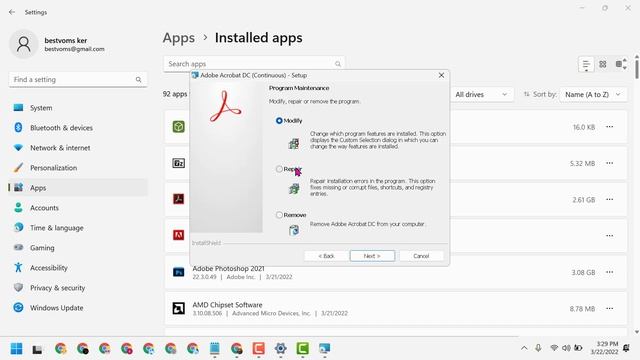The image size is (640, 360).
Task: Click the 3.08 GB size value
Action: tap(583, 272)
